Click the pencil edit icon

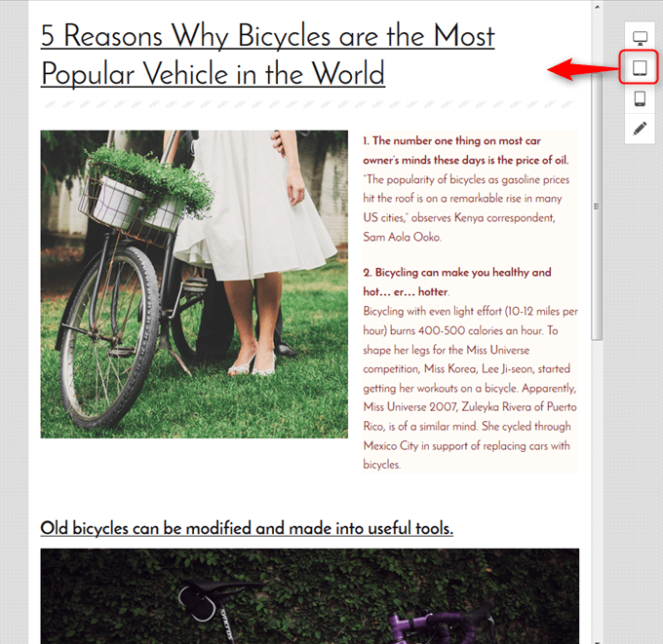click(x=640, y=129)
